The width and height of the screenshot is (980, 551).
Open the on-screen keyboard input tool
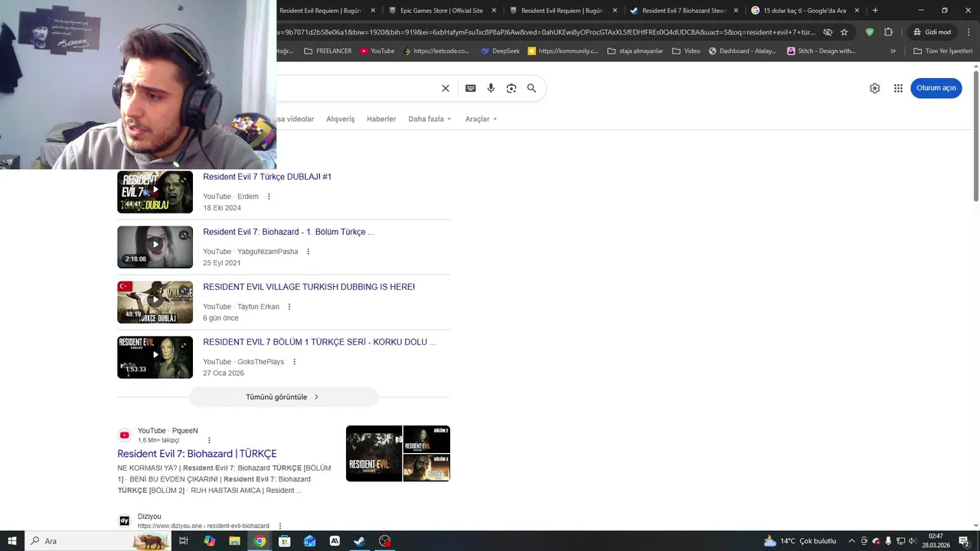(470, 88)
